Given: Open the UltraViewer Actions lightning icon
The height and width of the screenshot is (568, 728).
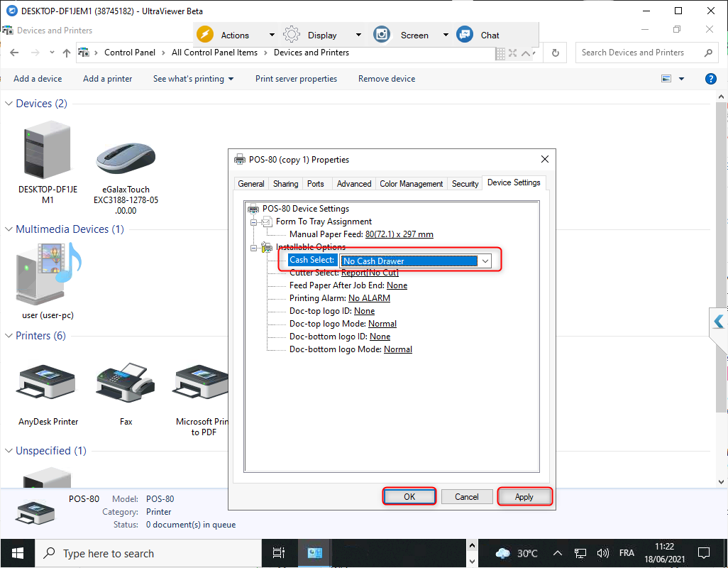Looking at the screenshot, I should tap(205, 35).
